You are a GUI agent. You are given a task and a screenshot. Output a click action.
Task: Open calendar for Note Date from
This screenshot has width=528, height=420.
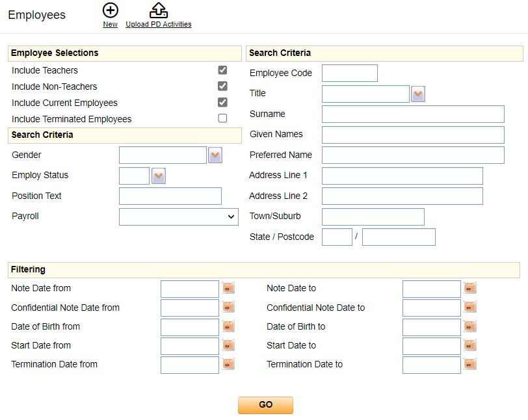(228, 288)
